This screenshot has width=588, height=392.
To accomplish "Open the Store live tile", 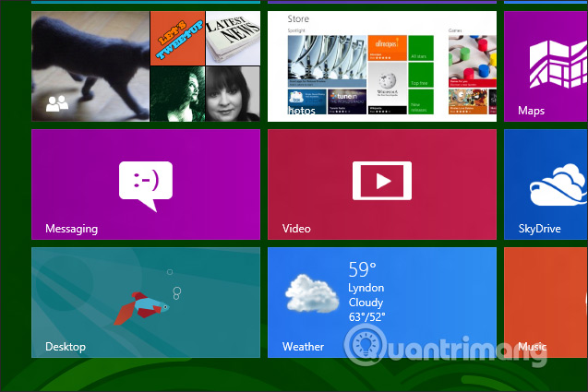I will [382, 65].
